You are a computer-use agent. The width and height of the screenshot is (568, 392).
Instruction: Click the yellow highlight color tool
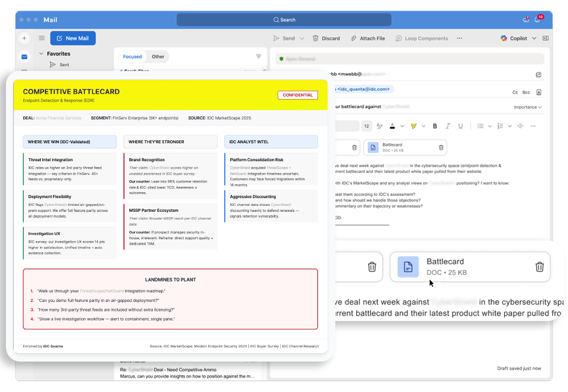tap(413, 126)
